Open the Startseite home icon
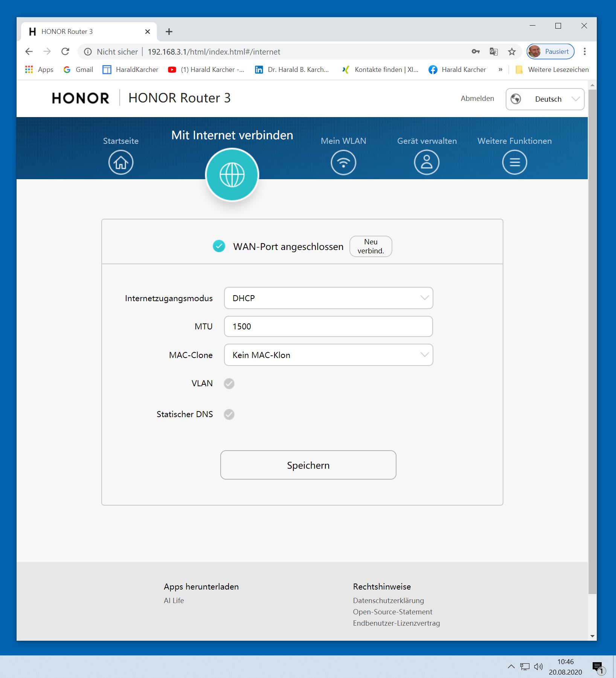The width and height of the screenshot is (616, 678). tap(121, 162)
